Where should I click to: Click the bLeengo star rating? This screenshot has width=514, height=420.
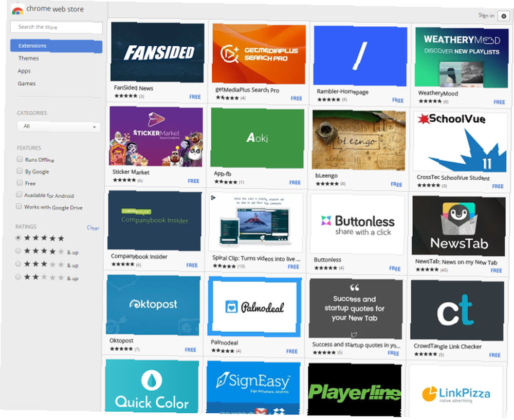[327, 184]
